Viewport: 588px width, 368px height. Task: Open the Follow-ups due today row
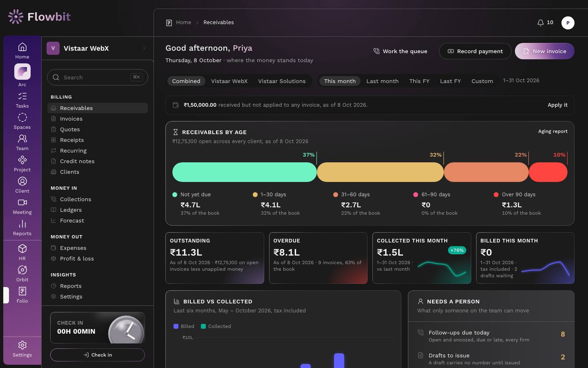491,336
